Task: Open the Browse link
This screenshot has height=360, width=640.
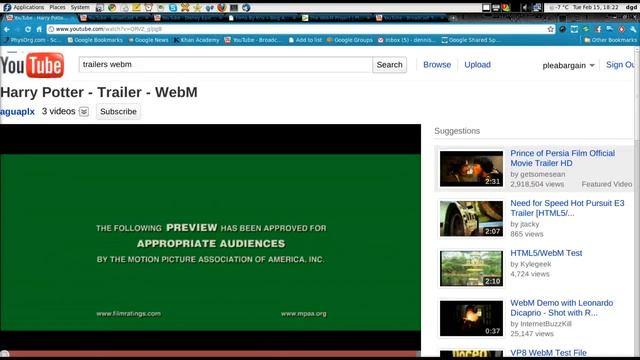Action: click(437, 64)
